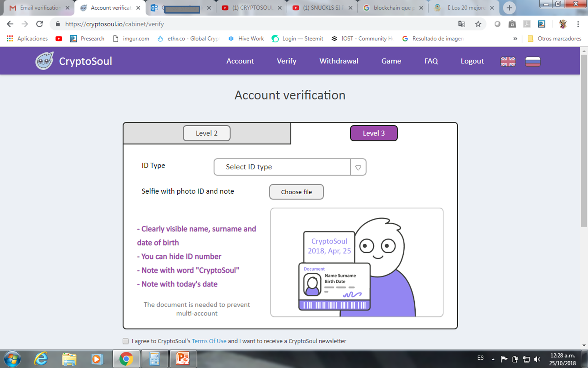Click the CryptoSoul logo icon
588x368 pixels.
[x=44, y=61]
